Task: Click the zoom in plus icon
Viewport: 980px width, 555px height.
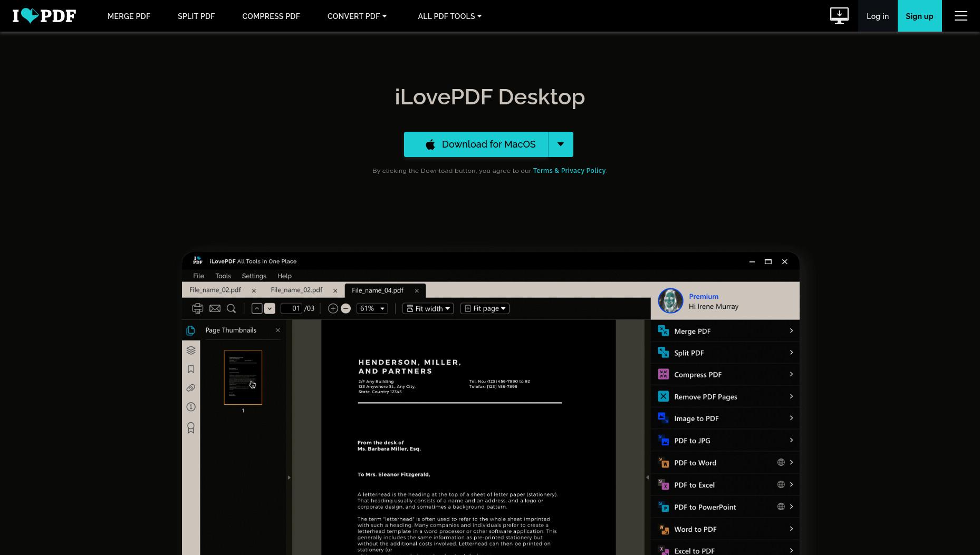Action: (333, 308)
